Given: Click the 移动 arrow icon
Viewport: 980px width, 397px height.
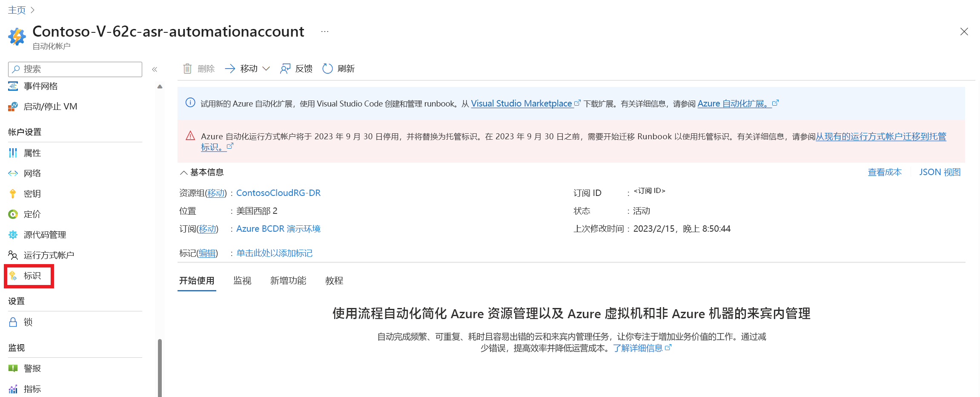Looking at the screenshot, I should tap(230, 69).
